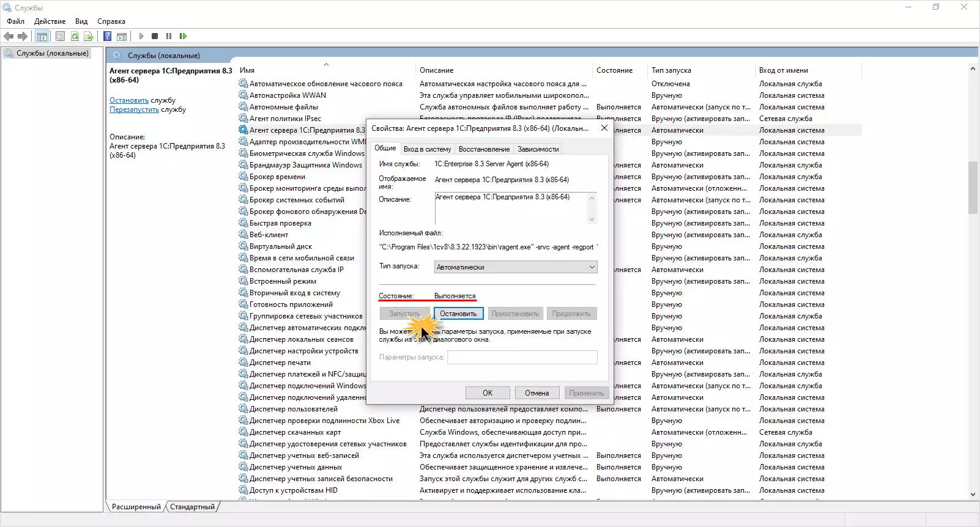Click the gear icon beside Агент политики IPsec
This screenshot has width=980, height=527.
click(243, 119)
